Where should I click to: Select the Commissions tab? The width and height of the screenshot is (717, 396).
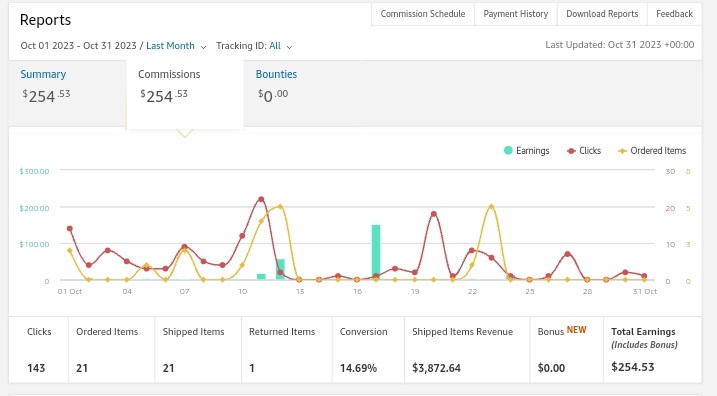pos(169,74)
